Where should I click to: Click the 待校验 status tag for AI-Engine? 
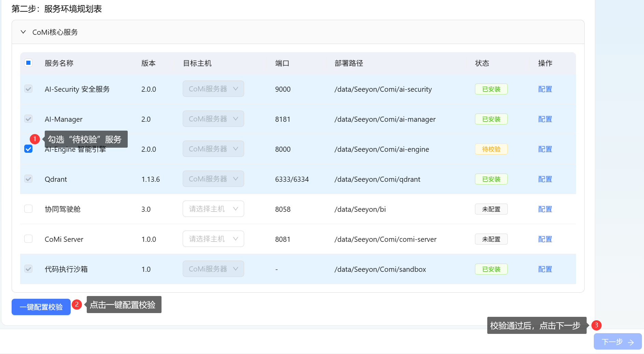pyautogui.click(x=491, y=149)
